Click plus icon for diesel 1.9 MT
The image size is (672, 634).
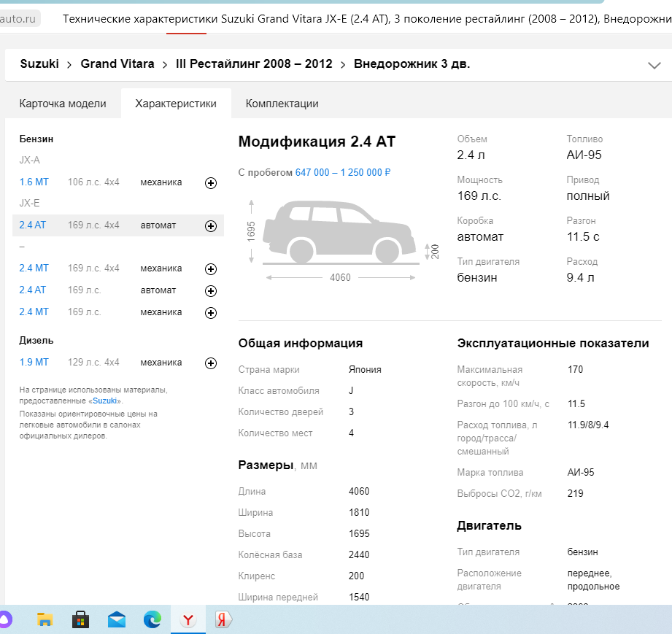click(210, 363)
